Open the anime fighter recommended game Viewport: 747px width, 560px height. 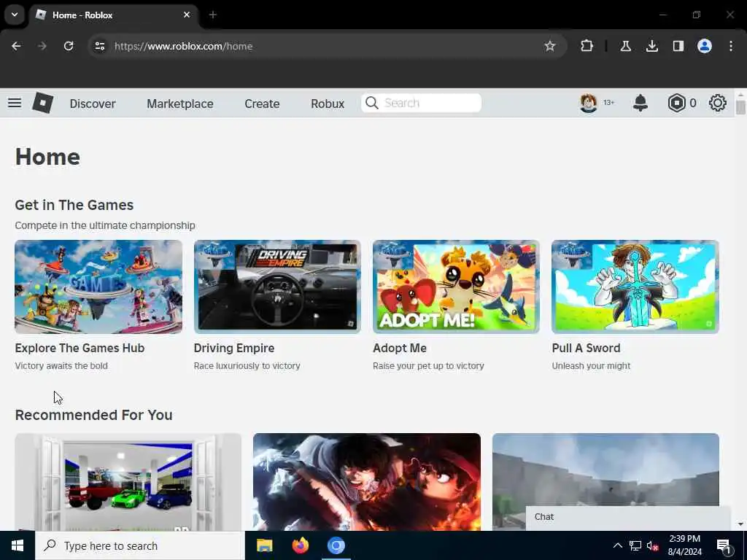(x=367, y=482)
